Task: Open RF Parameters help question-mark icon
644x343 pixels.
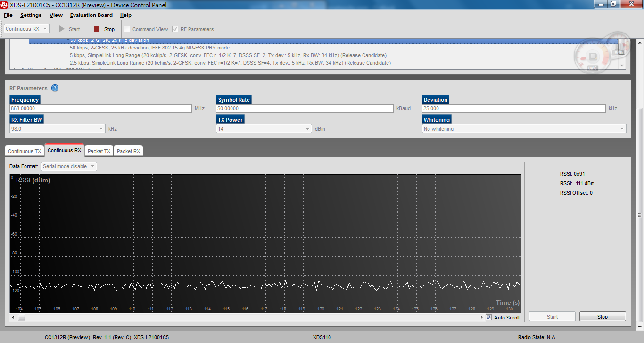Action: pyautogui.click(x=55, y=88)
